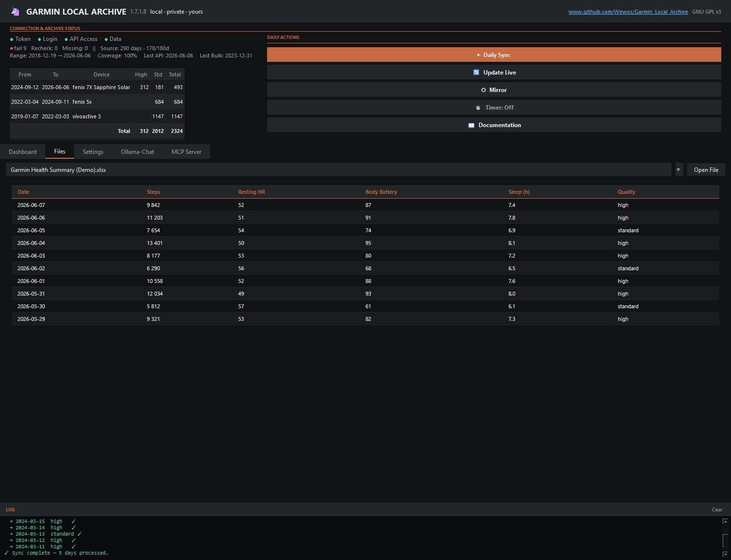Click the standard quality for 2026-06-02

pyautogui.click(x=628, y=268)
